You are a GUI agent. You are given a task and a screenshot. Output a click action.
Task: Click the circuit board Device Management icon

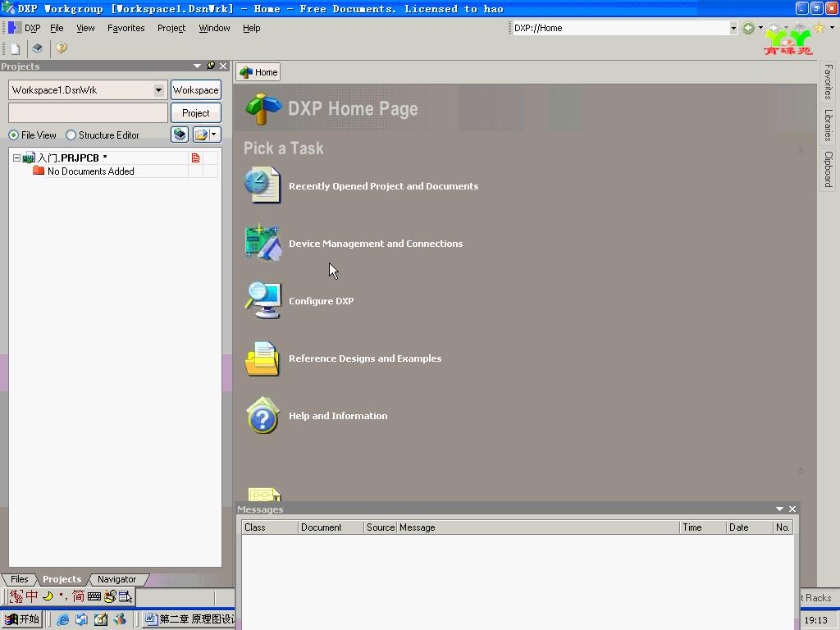pos(262,243)
